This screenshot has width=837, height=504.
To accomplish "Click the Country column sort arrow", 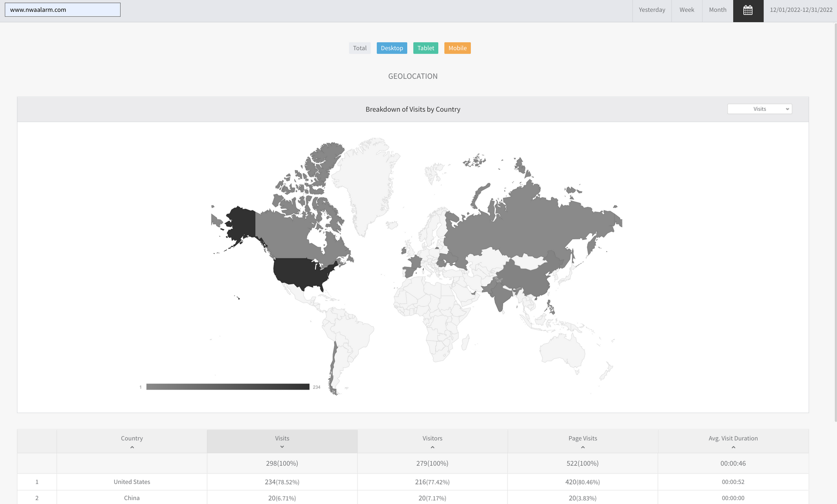I will [x=132, y=447].
